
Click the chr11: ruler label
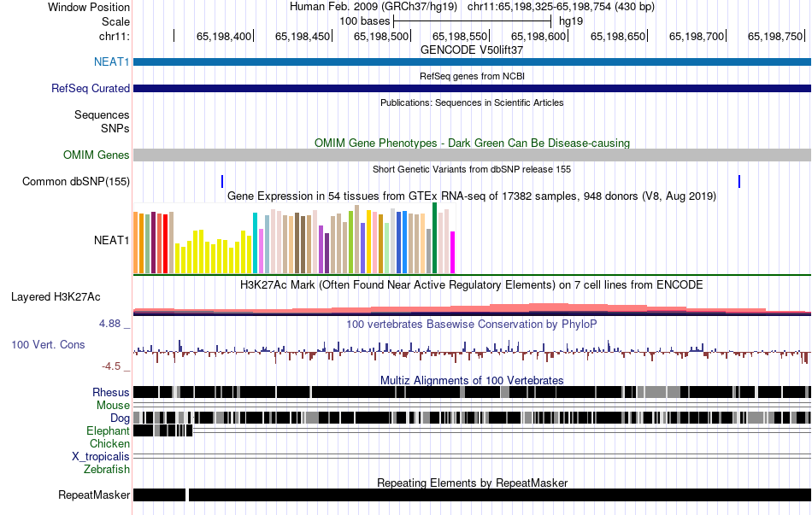click(x=115, y=36)
